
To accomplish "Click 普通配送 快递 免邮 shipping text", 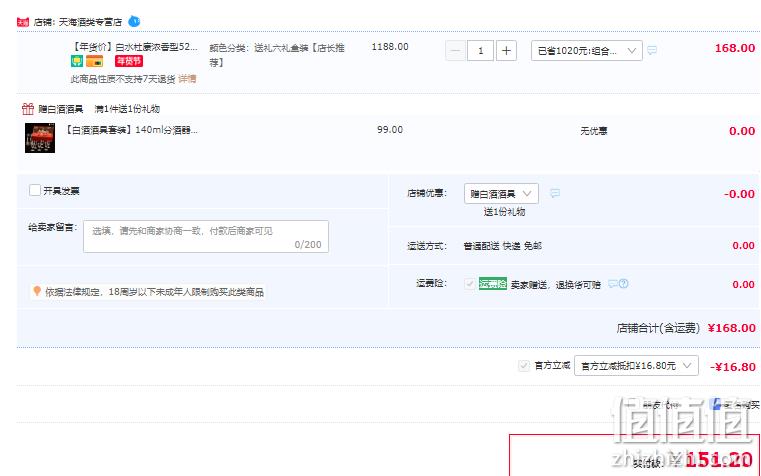I will tap(503, 246).
